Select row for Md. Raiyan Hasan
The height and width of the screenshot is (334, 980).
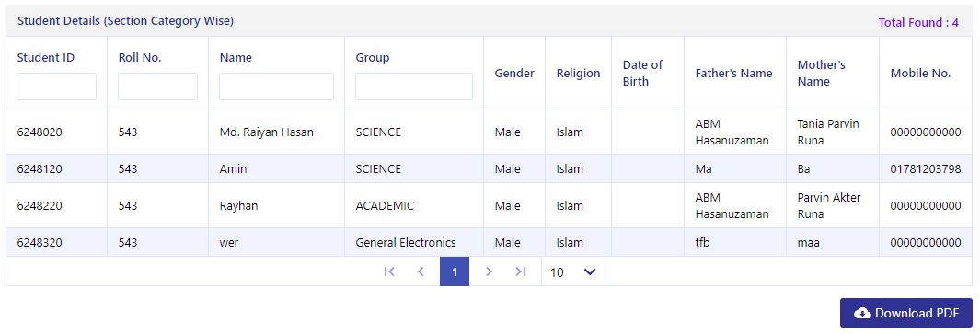pyautogui.click(x=489, y=132)
